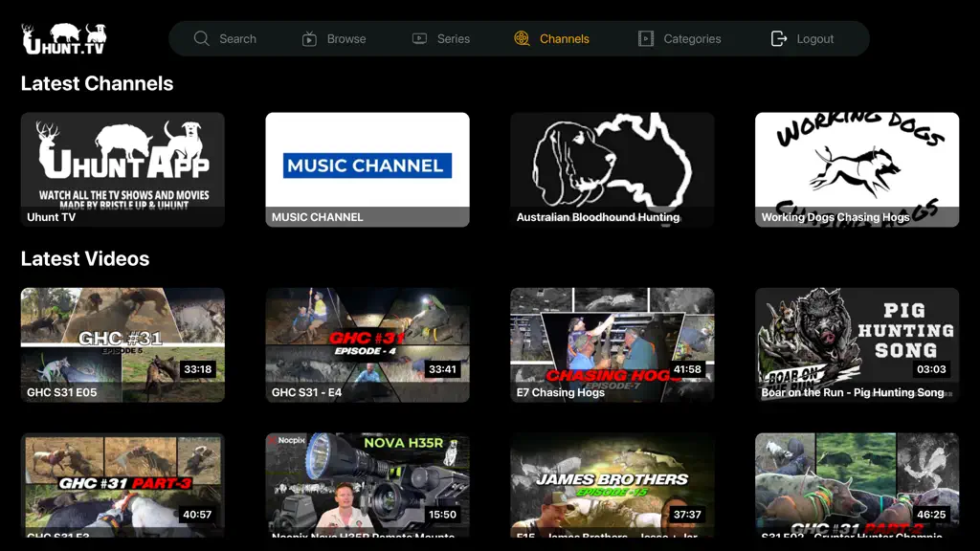Play the GHC S31 - E4 video

tap(367, 344)
